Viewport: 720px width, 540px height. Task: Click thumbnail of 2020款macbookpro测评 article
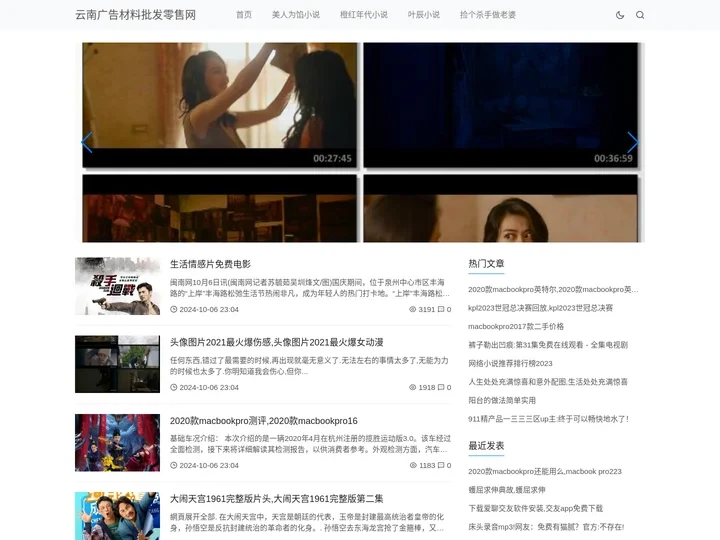[118, 443]
